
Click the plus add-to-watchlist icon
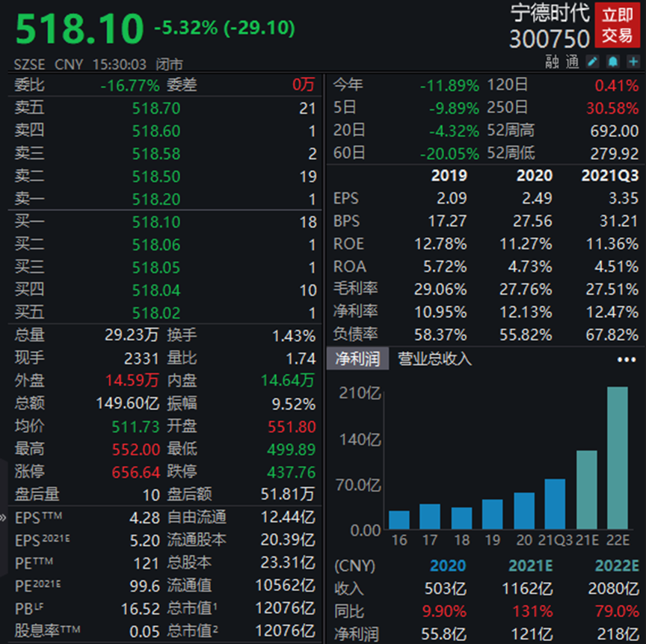633,62
